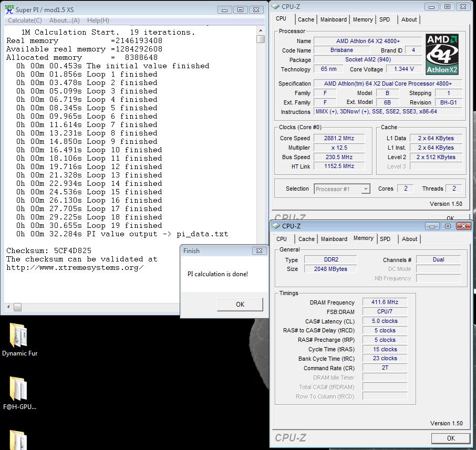Click the Code Name value Brisbane

(x=342, y=50)
